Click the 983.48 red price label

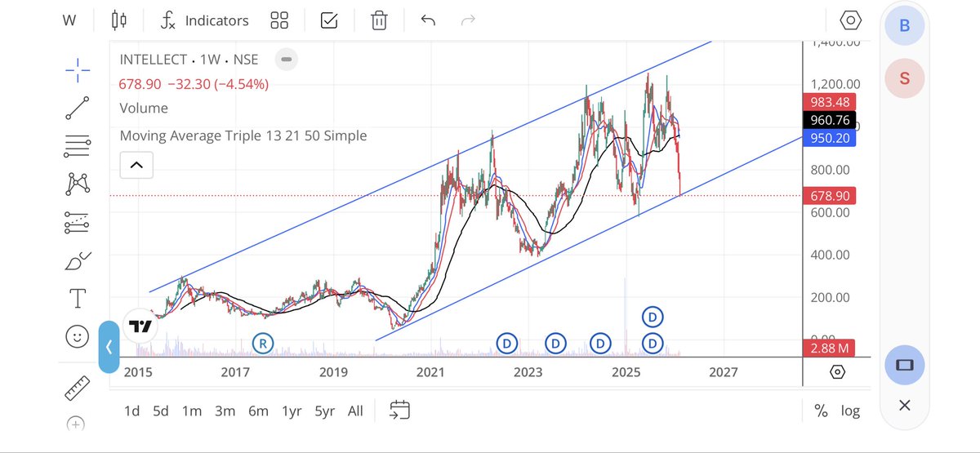click(831, 102)
